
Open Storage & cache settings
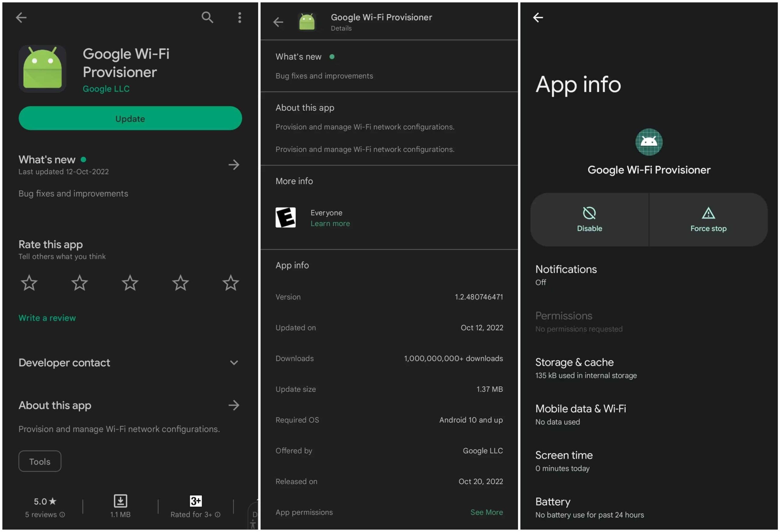point(575,368)
